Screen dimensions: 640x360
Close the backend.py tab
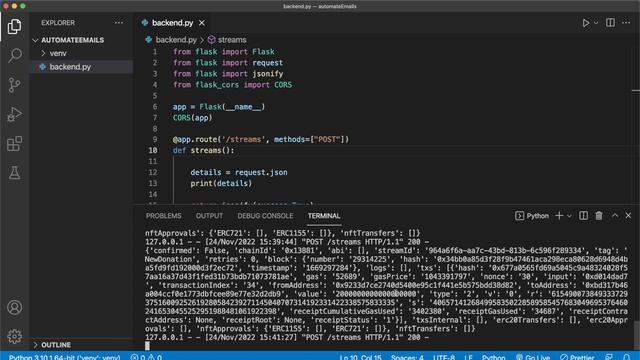pos(202,23)
